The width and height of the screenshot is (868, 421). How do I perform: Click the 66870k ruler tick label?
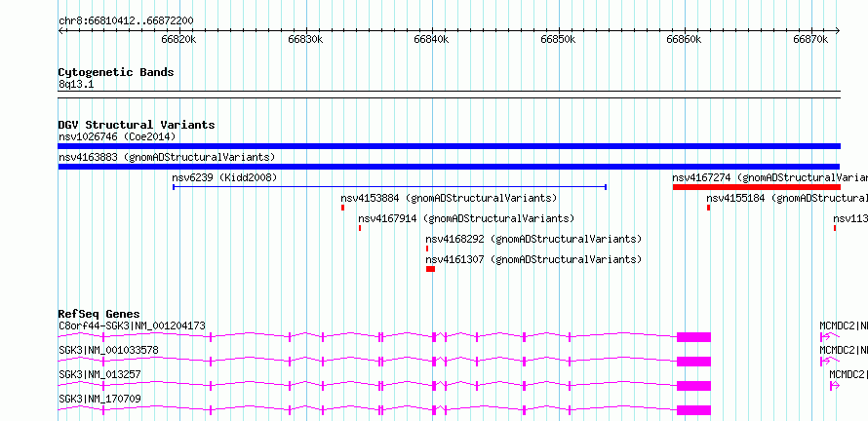tap(811, 39)
